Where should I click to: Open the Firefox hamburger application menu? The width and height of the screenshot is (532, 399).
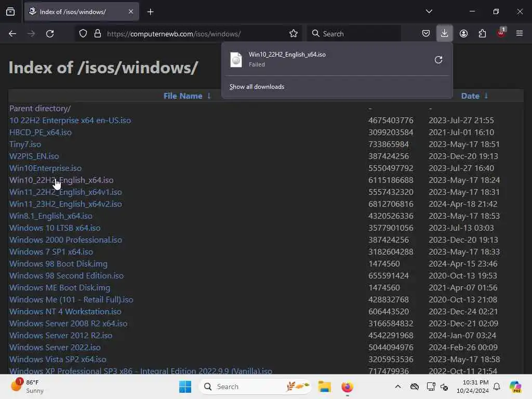(x=520, y=34)
